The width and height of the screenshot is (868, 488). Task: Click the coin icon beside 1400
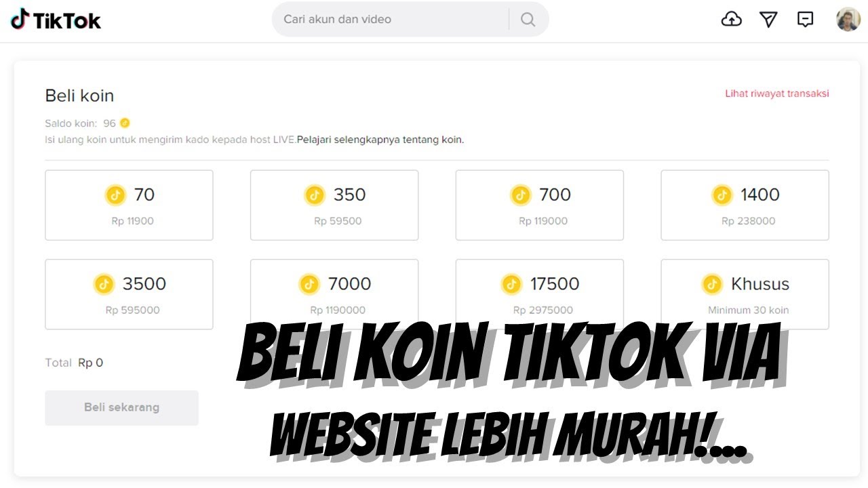pyautogui.click(x=722, y=195)
